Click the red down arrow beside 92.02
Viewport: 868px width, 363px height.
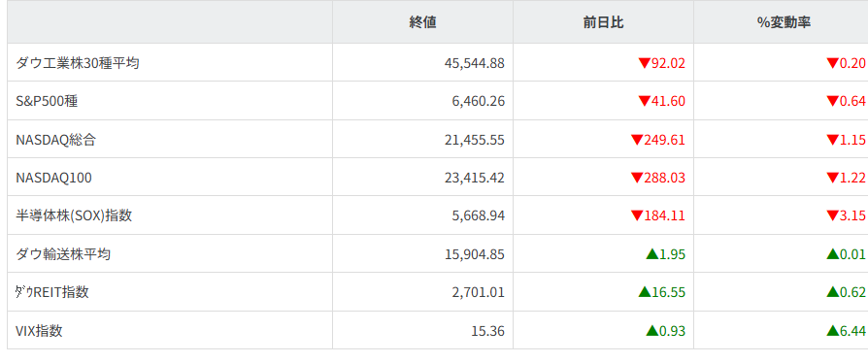(644, 63)
